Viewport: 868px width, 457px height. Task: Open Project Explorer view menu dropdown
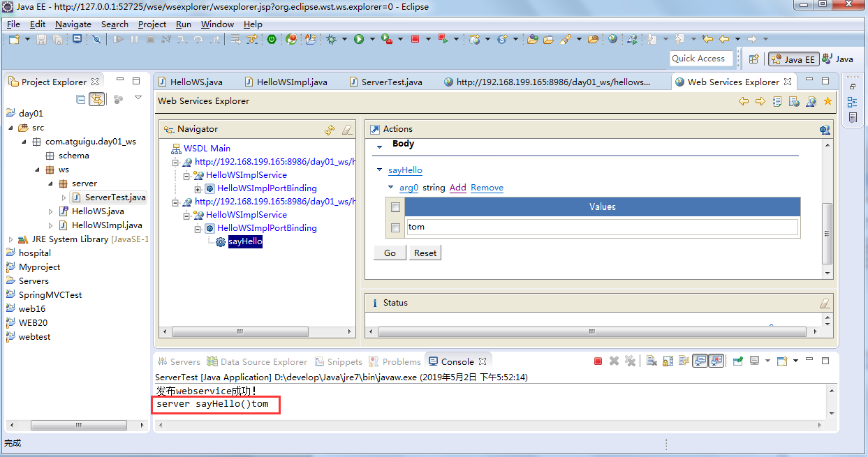(x=138, y=98)
